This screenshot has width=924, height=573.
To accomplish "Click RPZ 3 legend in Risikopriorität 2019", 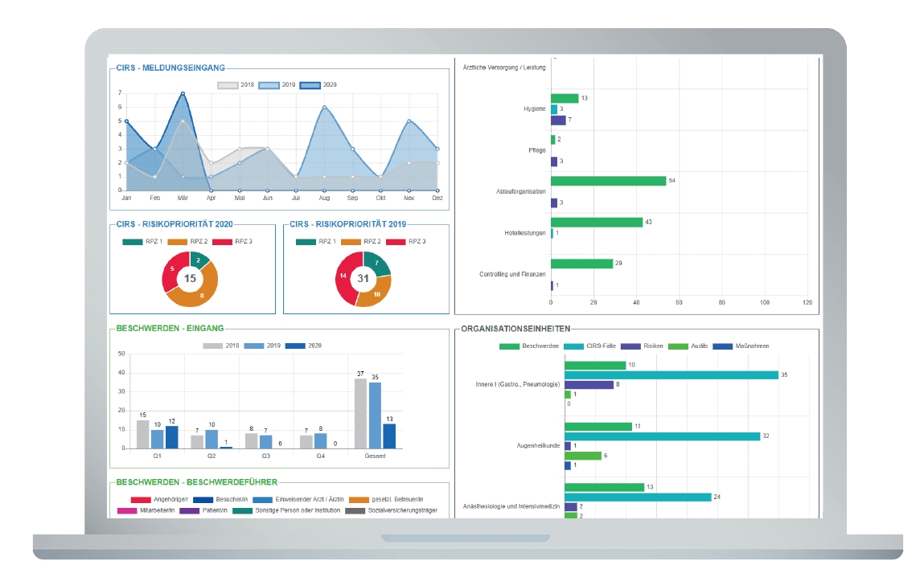I will click(x=405, y=241).
